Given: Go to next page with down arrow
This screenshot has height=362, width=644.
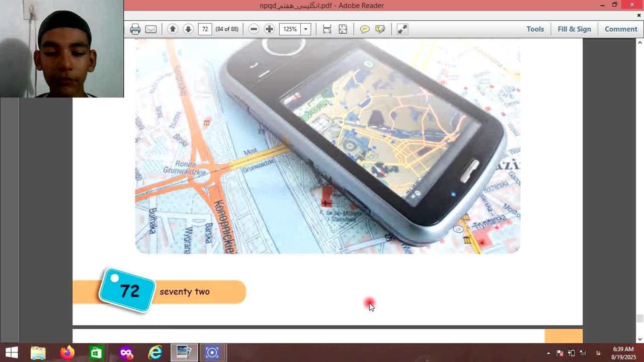Looking at the screenshot, I should pyautogui.click(x=188, y=29).
